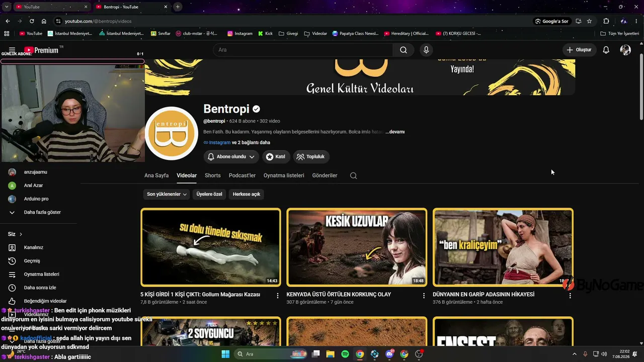Image resolution: width=644 pixels, height=362 pixels.
Task: Switch to the Gönderiler tab
Action: point(325,175)
